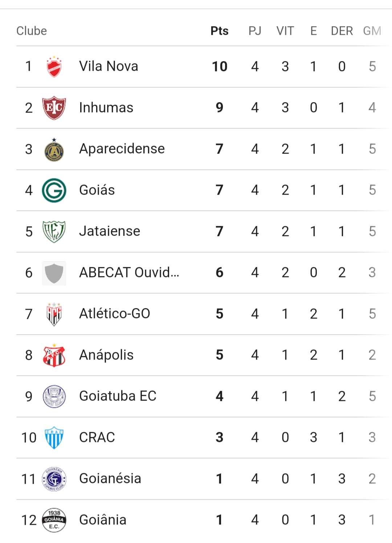Screen dimensions: 392x543
Task: Tap the CRAC blue striped badge
Action: [54, 438]
